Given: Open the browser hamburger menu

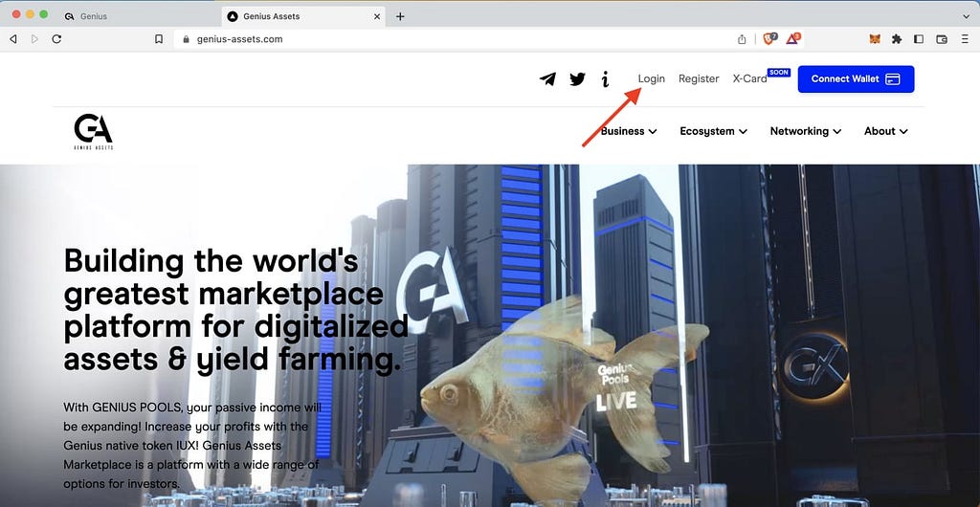Looking at the screenshot, I should click(965, 38).
